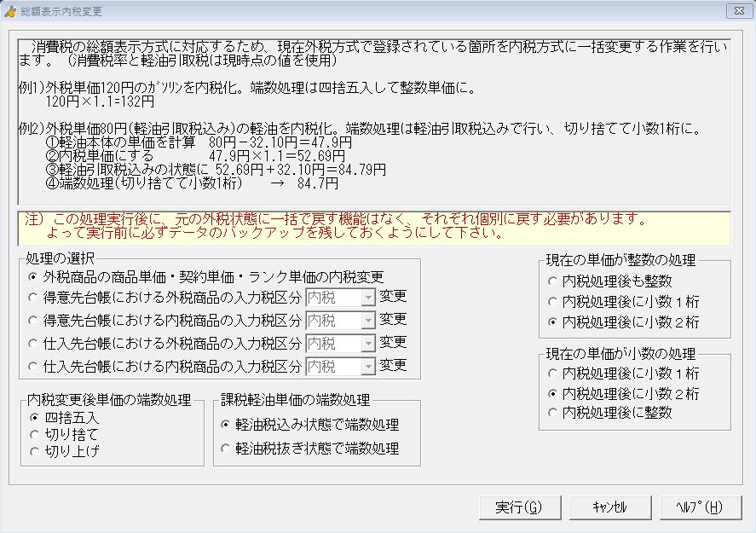Open the dropdown for 仕入先台帳 外税商品 tax type

pyautogui.click(x=367, y=344)
